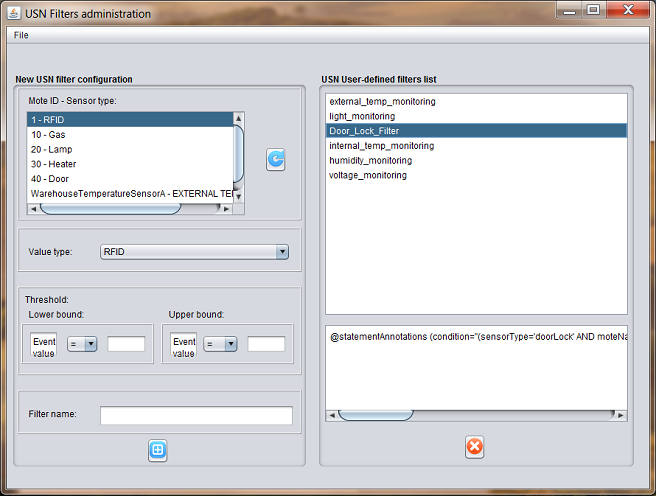Click the Filter name text field
The height and width of the screenshot is (496, 656).
pos(196,415)
